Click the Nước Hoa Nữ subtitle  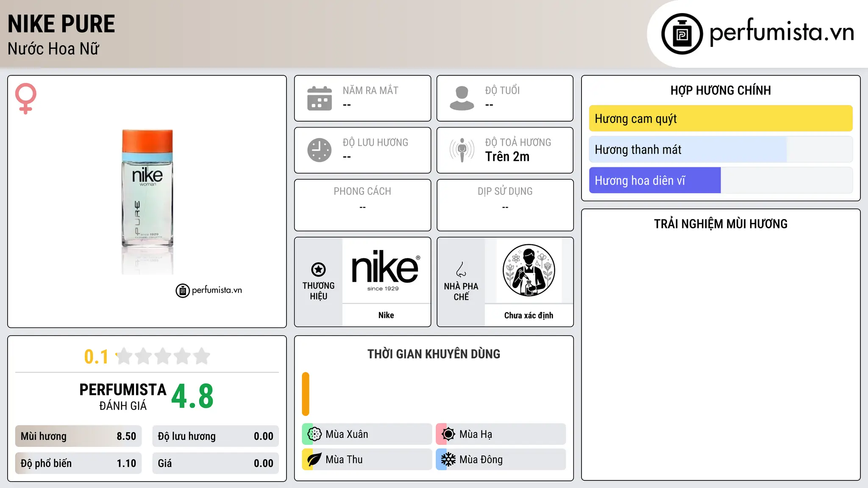(53, 49)
